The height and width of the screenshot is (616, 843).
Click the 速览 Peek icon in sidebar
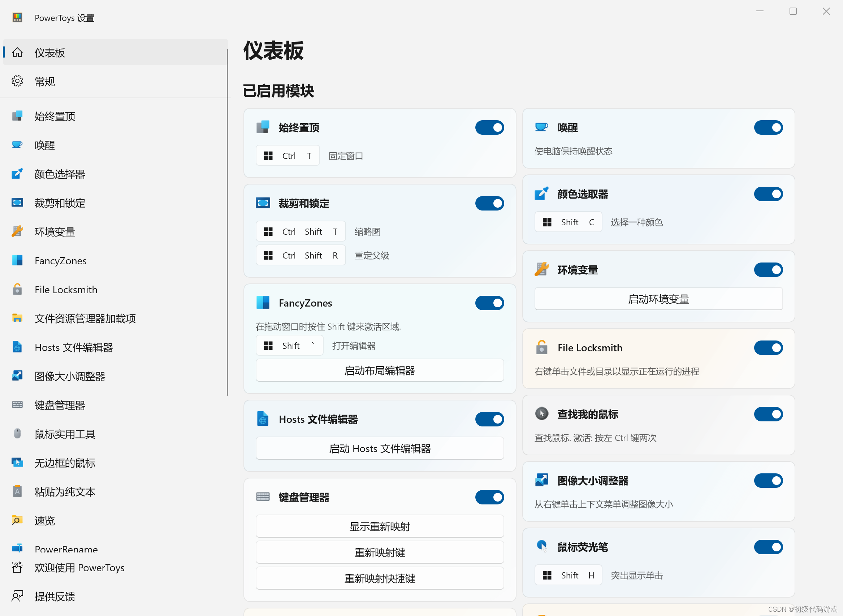(x=17, y=520)
